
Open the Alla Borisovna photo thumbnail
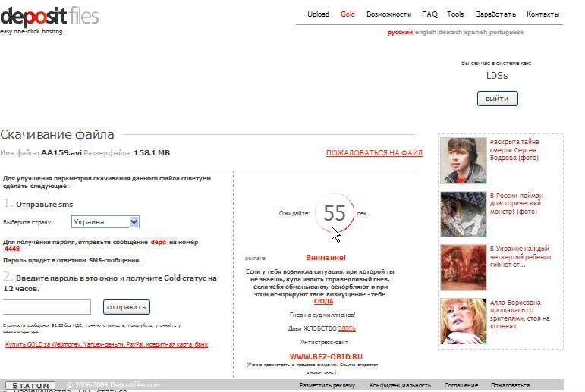tap(464, 321)
